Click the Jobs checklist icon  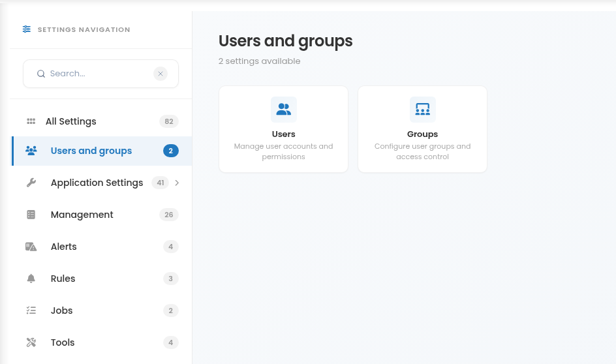(31, 311)
